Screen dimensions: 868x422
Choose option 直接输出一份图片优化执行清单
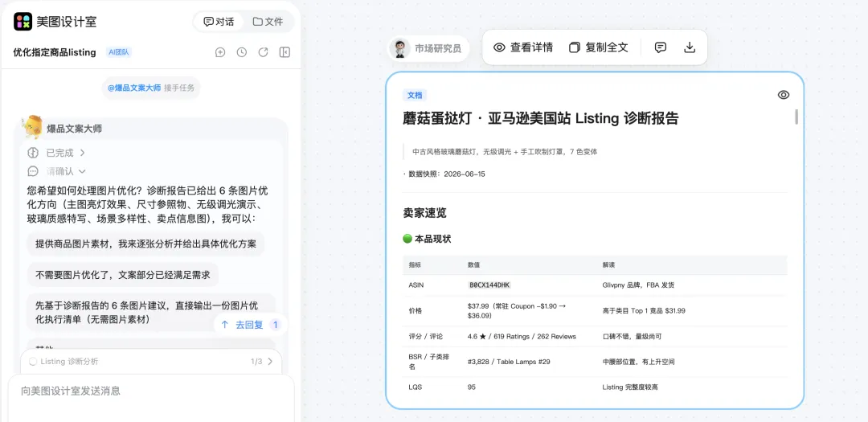[x=151, y=313]
